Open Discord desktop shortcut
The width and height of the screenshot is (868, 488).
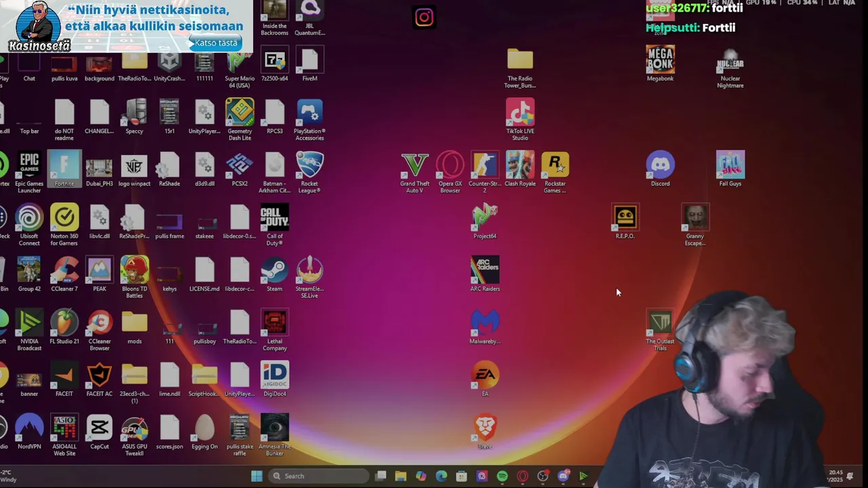(660, 169)
